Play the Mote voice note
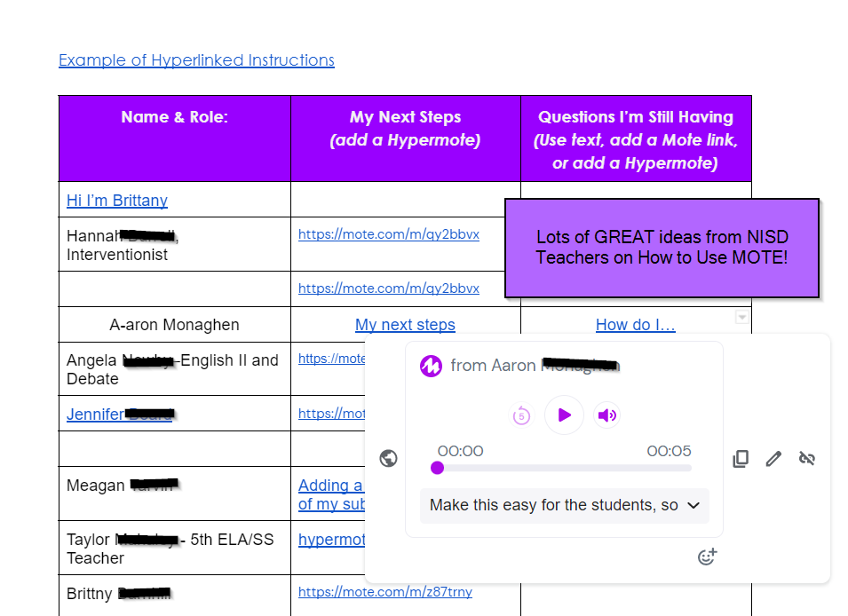Screen dimensions: 848x616 [564, 415]
